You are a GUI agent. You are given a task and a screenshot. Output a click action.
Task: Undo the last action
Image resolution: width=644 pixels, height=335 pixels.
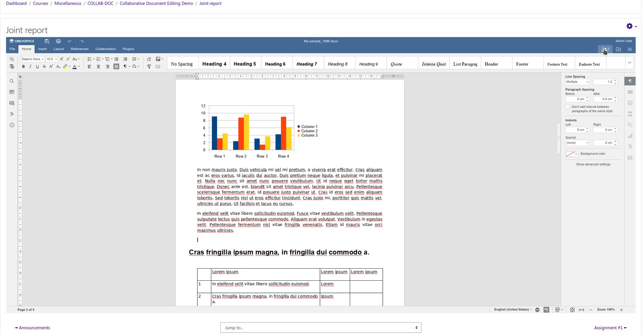(70, 41)
